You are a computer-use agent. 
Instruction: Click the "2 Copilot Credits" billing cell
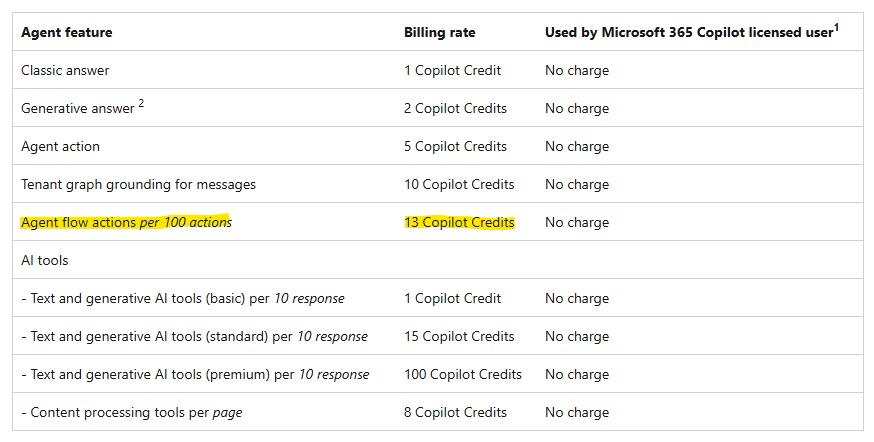[455, 108]
